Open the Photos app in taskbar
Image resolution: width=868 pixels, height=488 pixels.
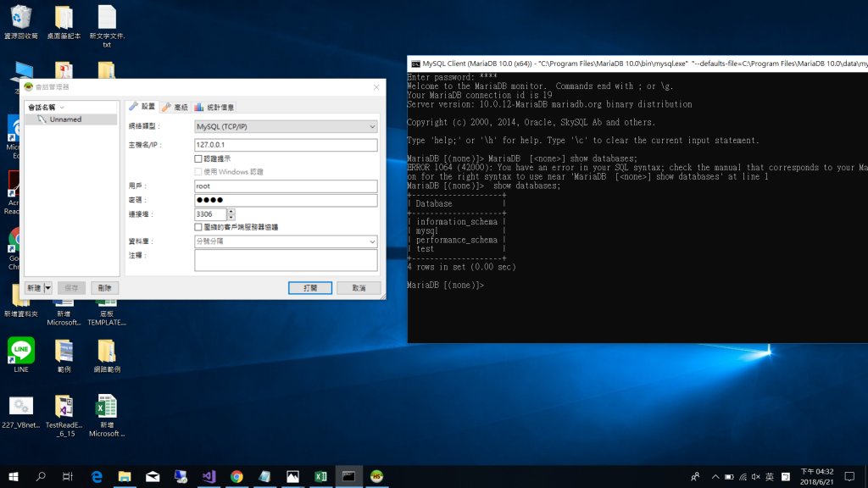coord(292,476)
